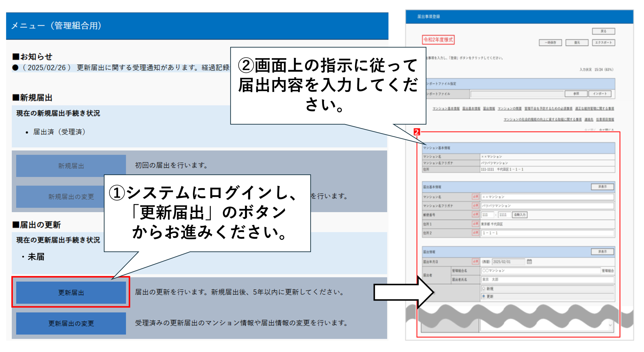Jump to マンション基本情報 anchor link
This screenshot has height=352, width=644.
coord(446,109)
